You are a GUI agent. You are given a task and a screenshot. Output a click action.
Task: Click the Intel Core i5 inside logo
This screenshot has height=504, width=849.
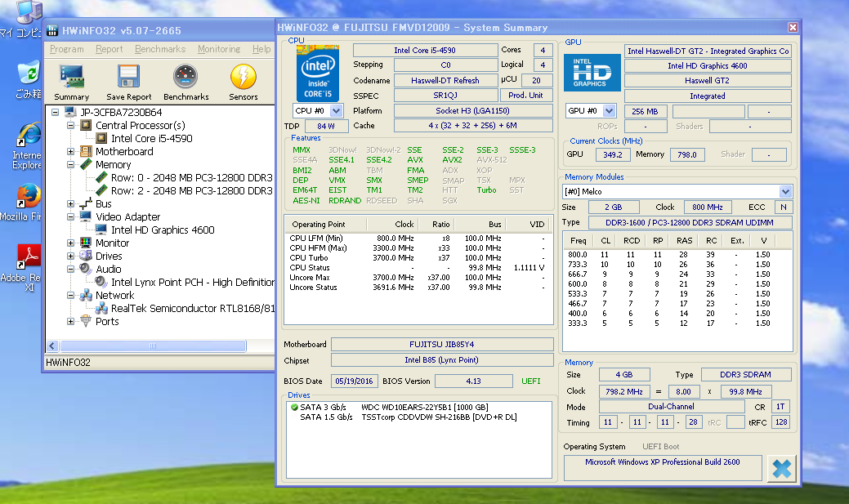[318, 74]
